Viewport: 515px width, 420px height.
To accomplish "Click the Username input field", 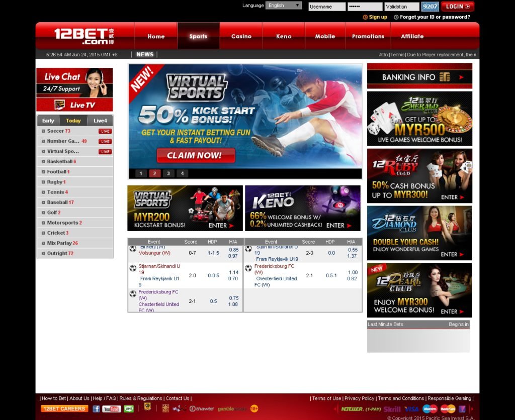I will click(327, 7).
